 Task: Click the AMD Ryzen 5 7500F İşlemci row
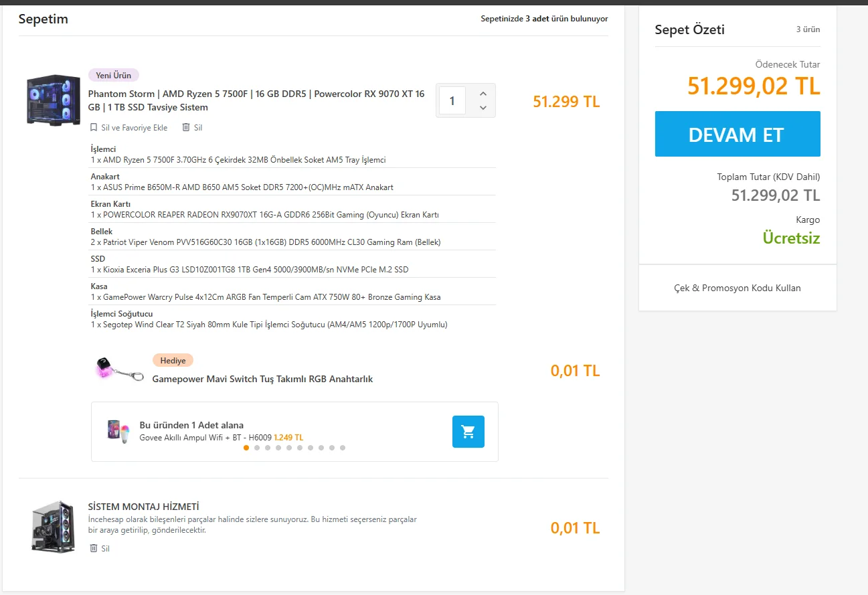click(293, 154)
